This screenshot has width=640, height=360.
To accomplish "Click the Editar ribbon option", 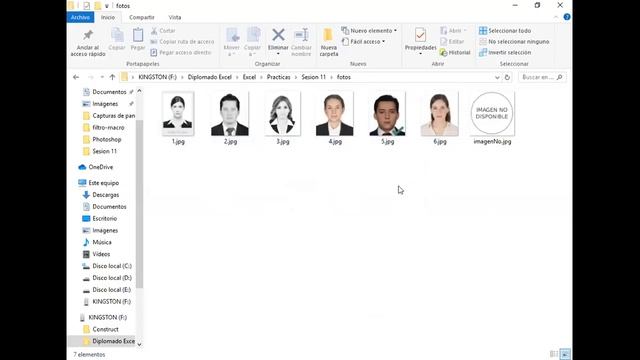I will (x=452, y=42).
